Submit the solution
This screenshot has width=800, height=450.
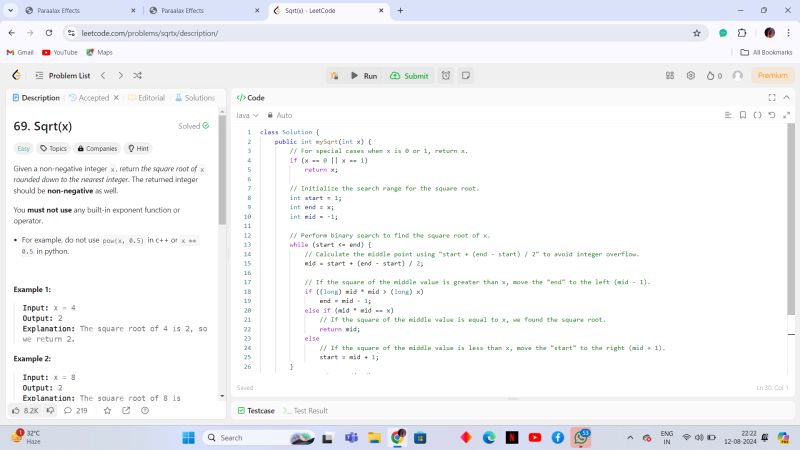409,76
